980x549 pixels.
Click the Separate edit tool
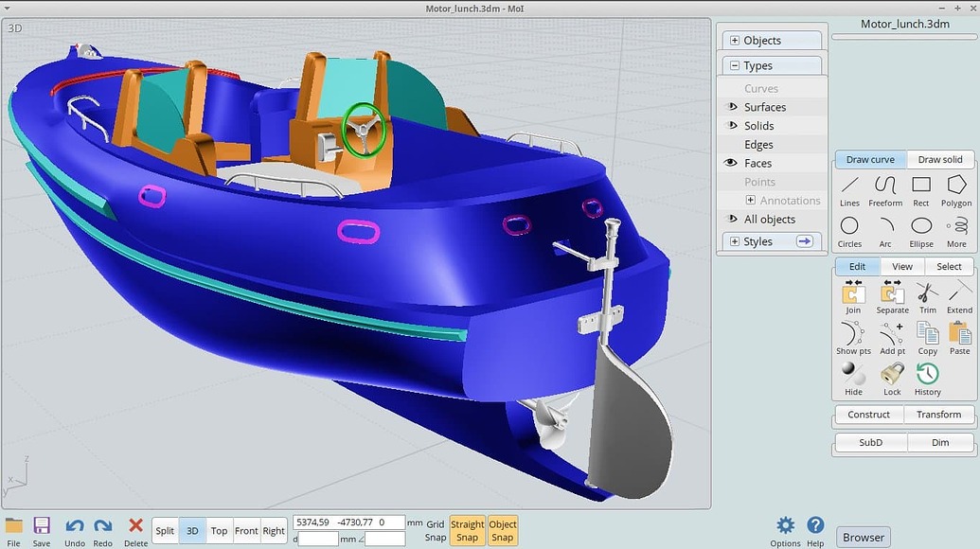(x=892, y=297)
